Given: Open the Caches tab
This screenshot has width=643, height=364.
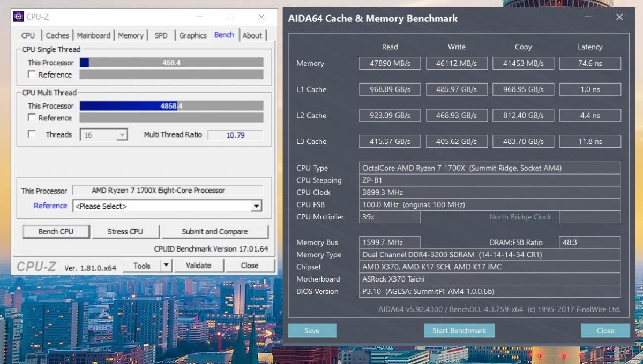Looking at the screenshot, I should point(57,35).
